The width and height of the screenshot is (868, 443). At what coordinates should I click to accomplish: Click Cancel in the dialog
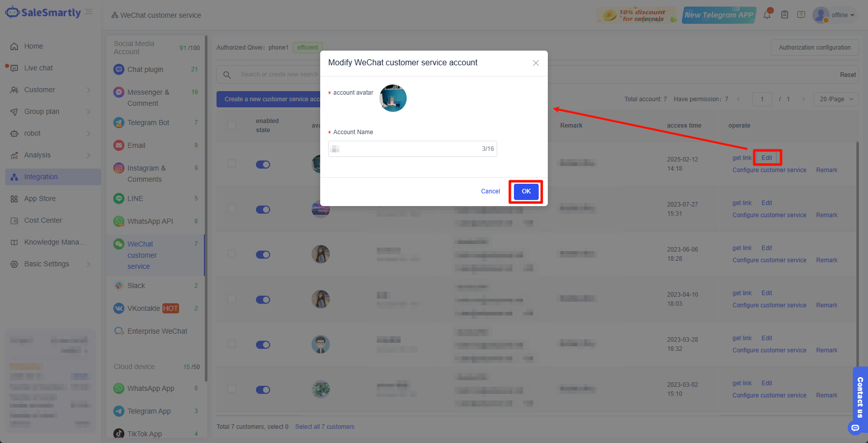490,191
